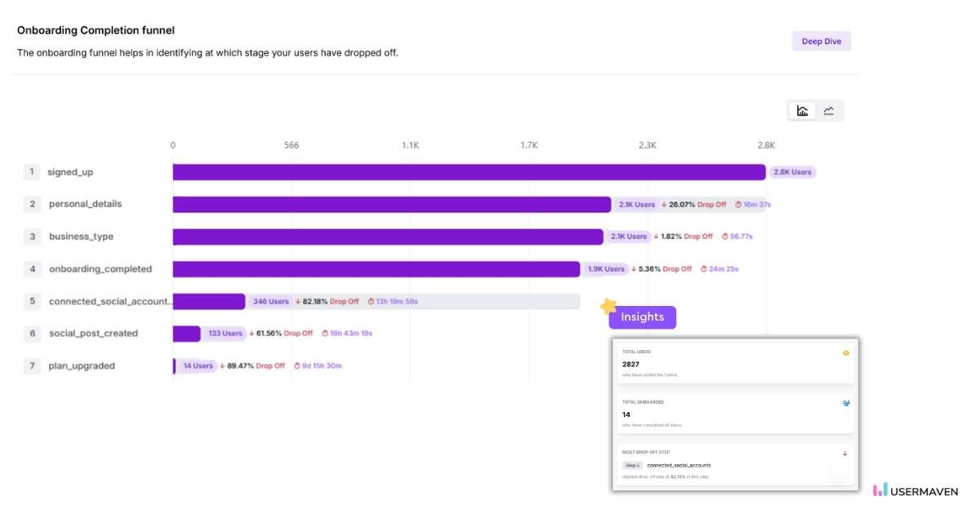Click the clock icon next to 9d 15h 30m

[x=296, y=366]
